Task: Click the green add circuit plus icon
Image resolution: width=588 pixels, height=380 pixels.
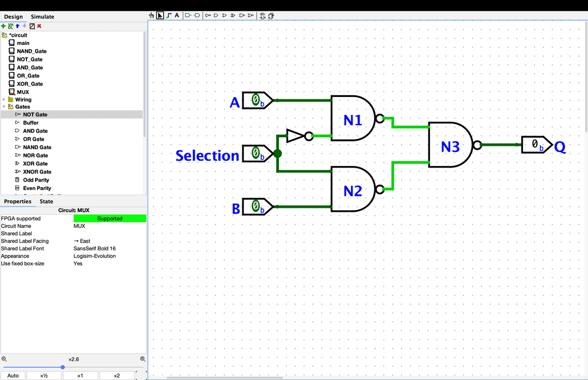Action: [x=3, y=26]
